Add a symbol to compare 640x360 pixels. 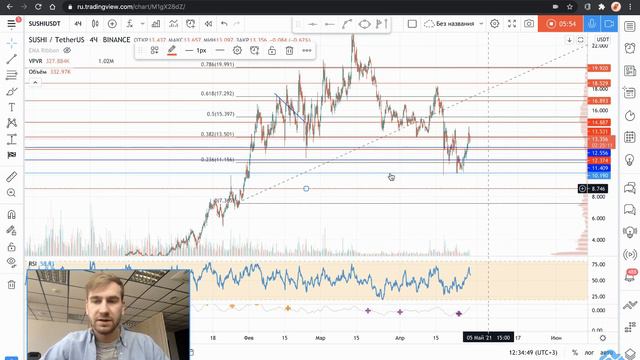[x=112, y=24]
